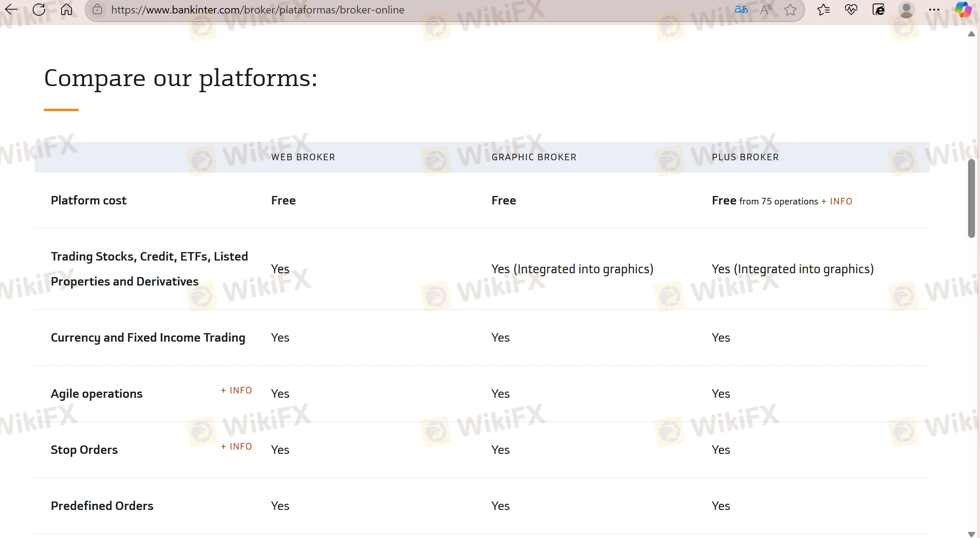View site security info via the lock icon
This screenshot has width=980, height=538.
pyautogui.click(x=97, y=10)
